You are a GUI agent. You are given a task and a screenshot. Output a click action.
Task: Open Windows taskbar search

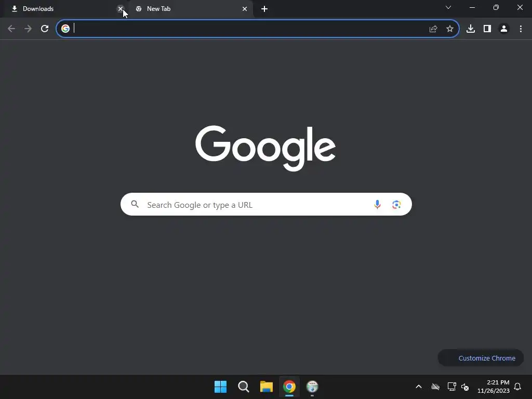(244, 387)
